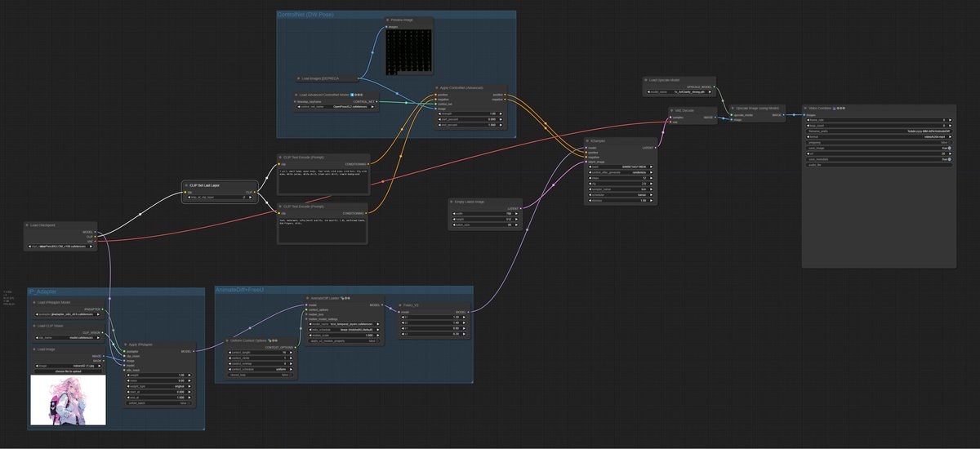
Task: Collapse the Load IPAdapter Model node dot
Action: coord(34,302)
